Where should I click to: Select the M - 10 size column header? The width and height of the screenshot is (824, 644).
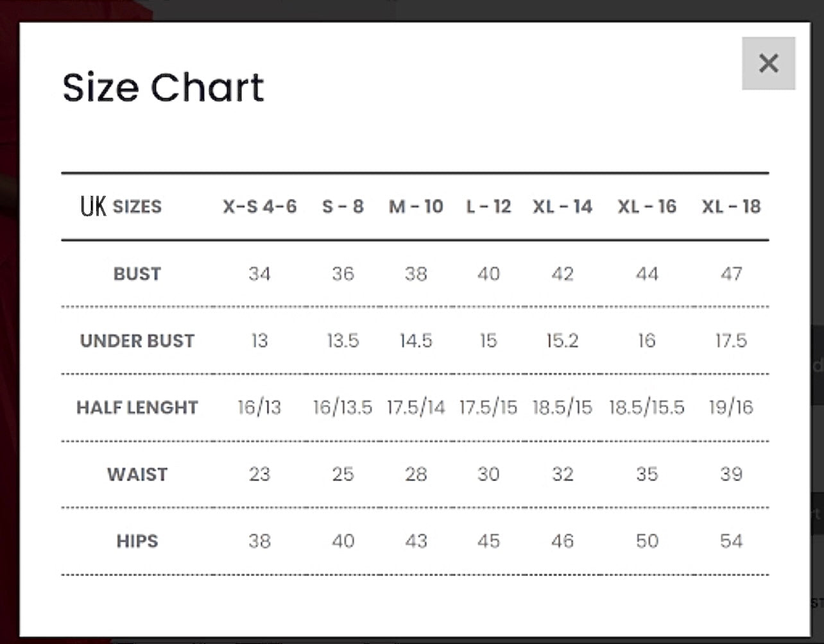tap(416, 207)
